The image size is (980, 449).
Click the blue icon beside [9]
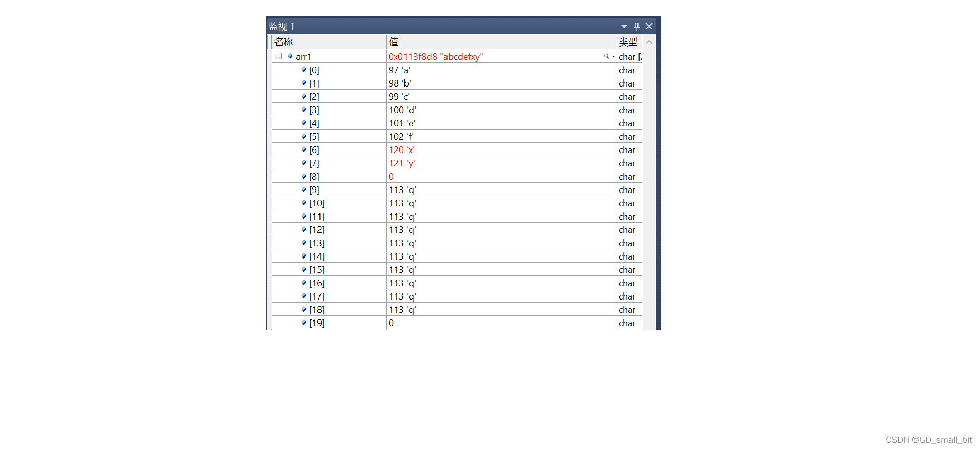point(304,189)
